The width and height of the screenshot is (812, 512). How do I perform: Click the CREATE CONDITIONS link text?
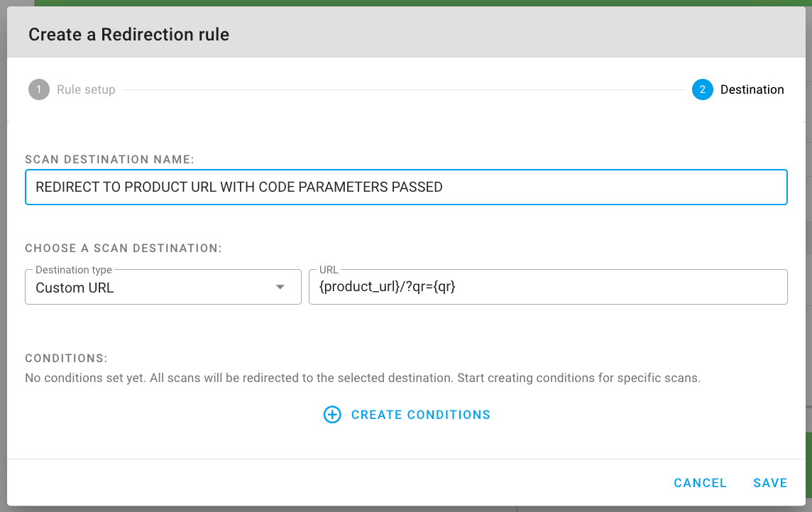420,415
